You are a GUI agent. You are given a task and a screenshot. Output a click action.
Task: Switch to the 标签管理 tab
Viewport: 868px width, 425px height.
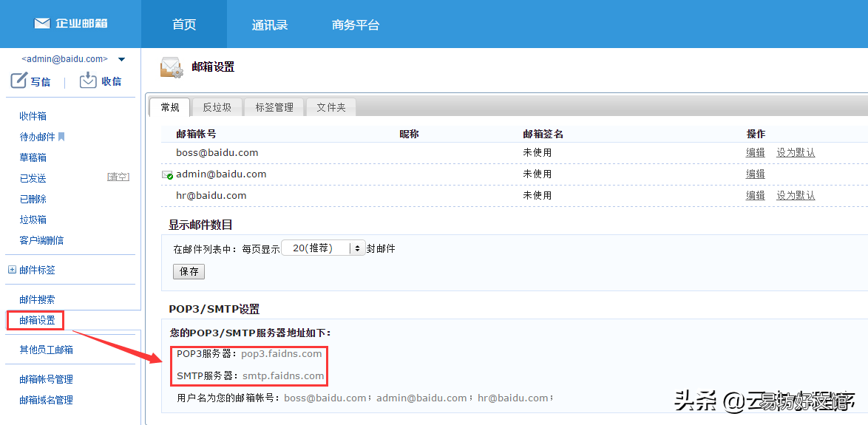tap(274, 107)
